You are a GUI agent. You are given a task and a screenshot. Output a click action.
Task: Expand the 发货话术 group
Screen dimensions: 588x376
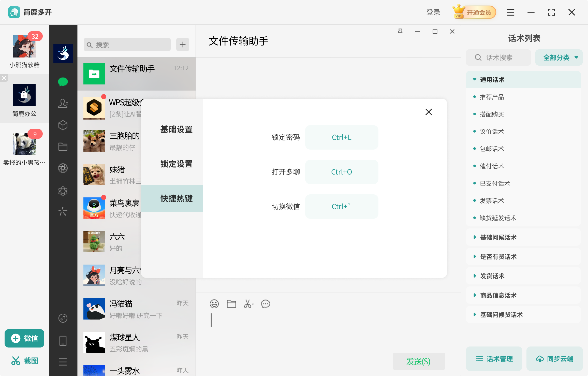click(x=492, y=276)
